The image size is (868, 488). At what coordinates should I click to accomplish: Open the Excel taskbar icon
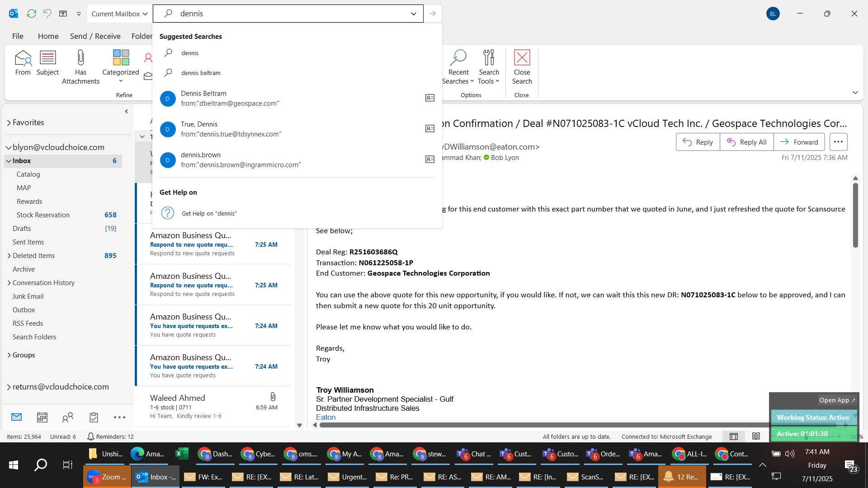(182, 454)
